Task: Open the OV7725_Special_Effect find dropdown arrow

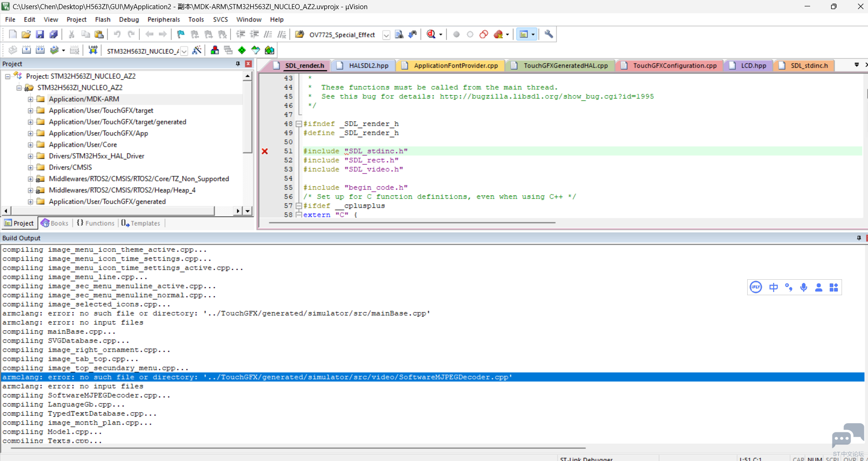Action: [x=386, y=35]
